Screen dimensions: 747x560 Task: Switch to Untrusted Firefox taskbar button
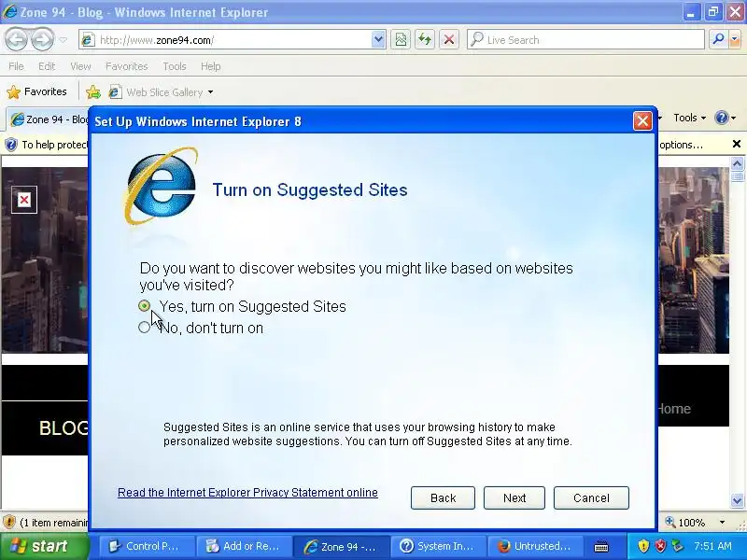coord(535,546)
